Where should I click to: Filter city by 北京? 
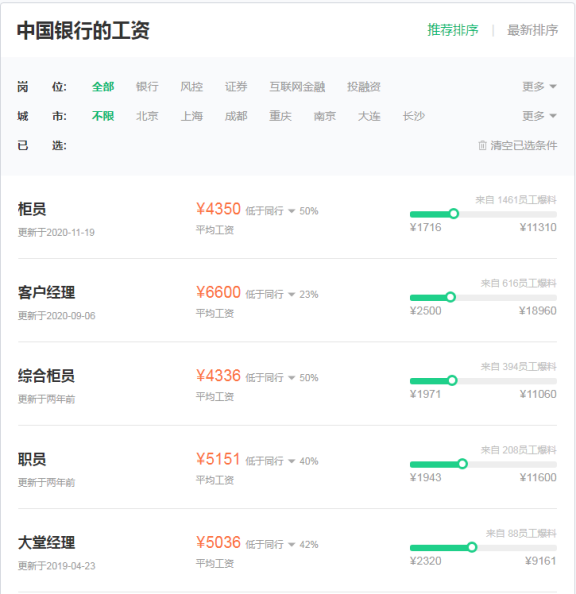point(147,116)
